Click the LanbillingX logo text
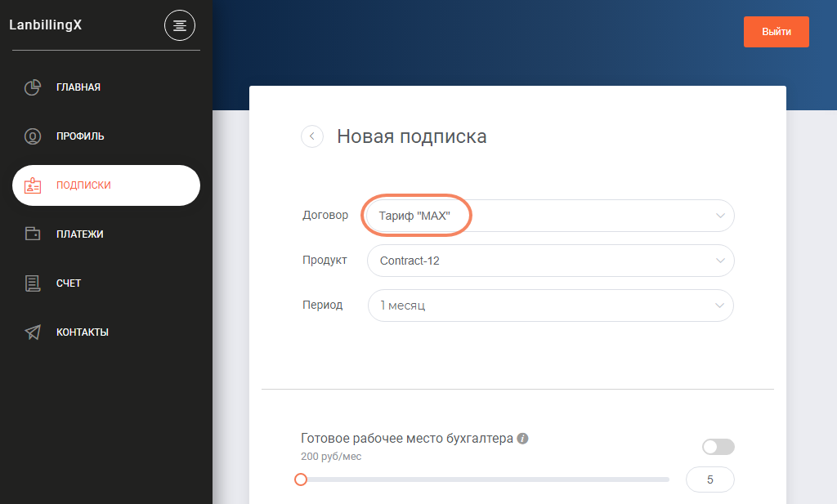837x504 pixels. (46, 25)
